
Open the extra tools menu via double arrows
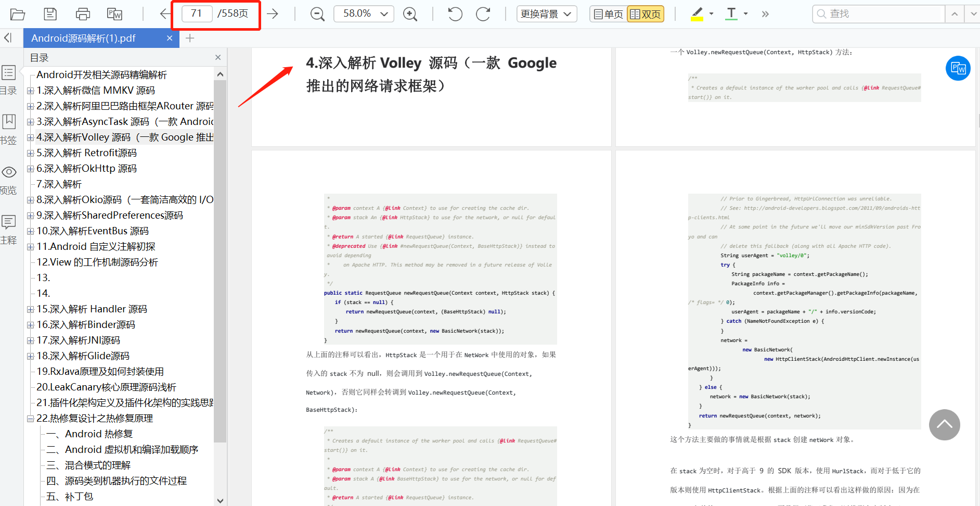765,14
